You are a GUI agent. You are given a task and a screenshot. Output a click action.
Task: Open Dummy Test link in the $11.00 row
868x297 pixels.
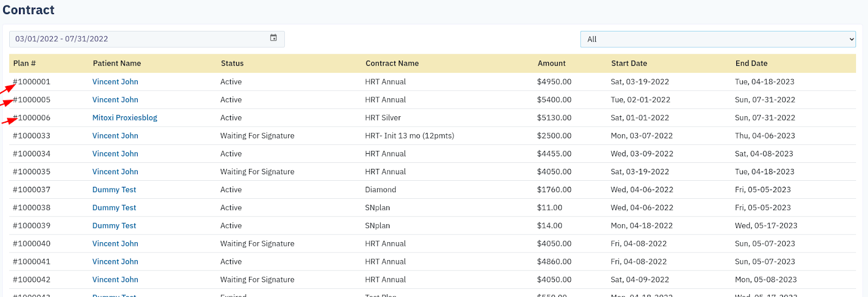click(114, 208)
